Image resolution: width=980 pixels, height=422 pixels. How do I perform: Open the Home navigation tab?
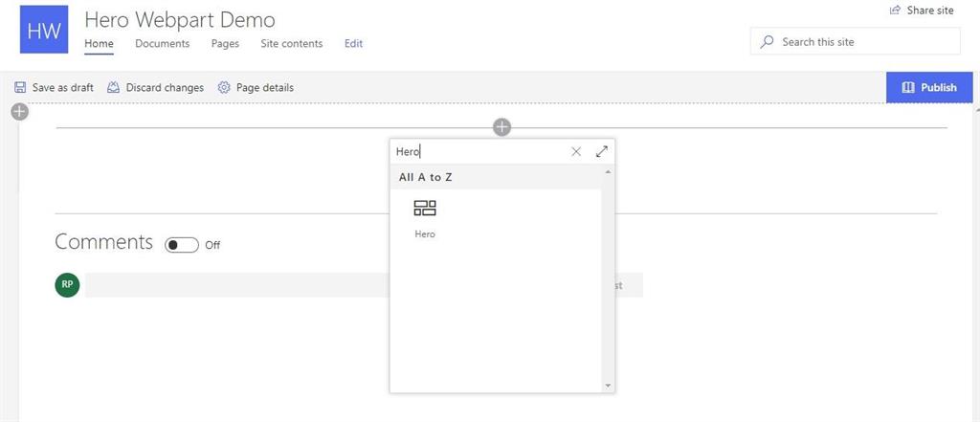click(x=99, y=43)
